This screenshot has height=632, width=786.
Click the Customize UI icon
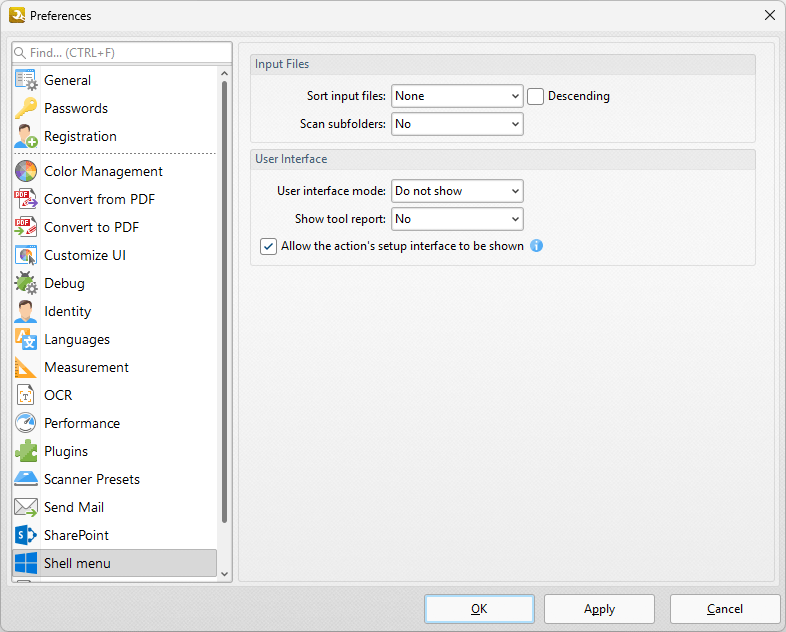[26, 256]
